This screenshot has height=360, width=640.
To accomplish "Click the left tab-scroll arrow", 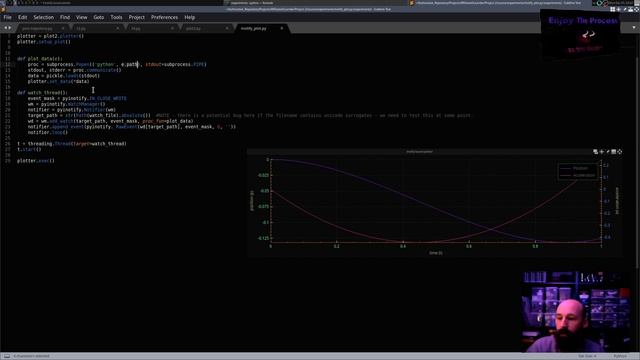I will click(5, 28).
